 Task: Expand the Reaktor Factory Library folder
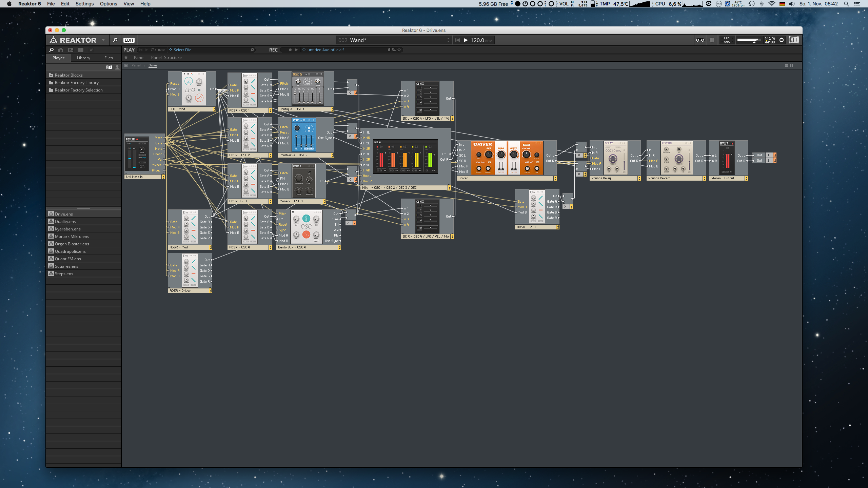point(83,83)
